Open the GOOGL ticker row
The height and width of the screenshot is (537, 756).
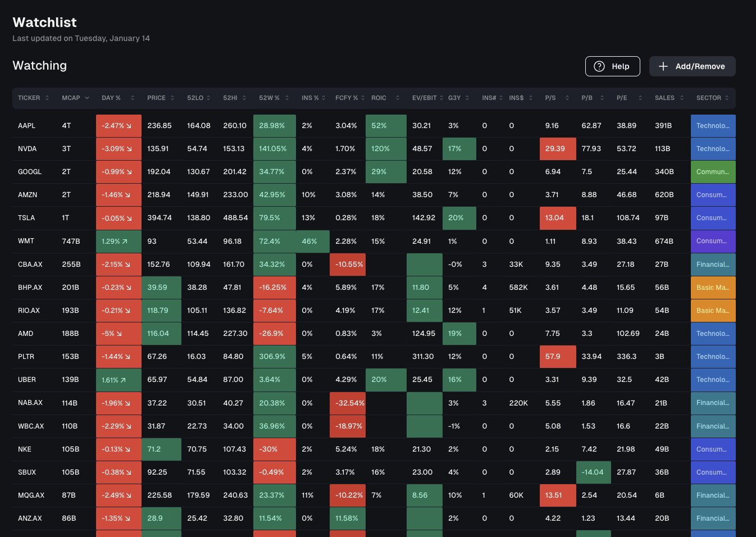[374, 172]
